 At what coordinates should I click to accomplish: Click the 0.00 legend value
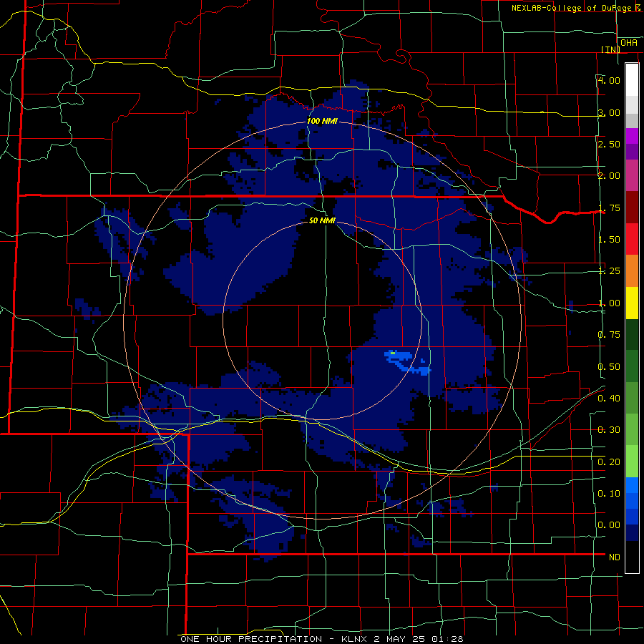609,525
